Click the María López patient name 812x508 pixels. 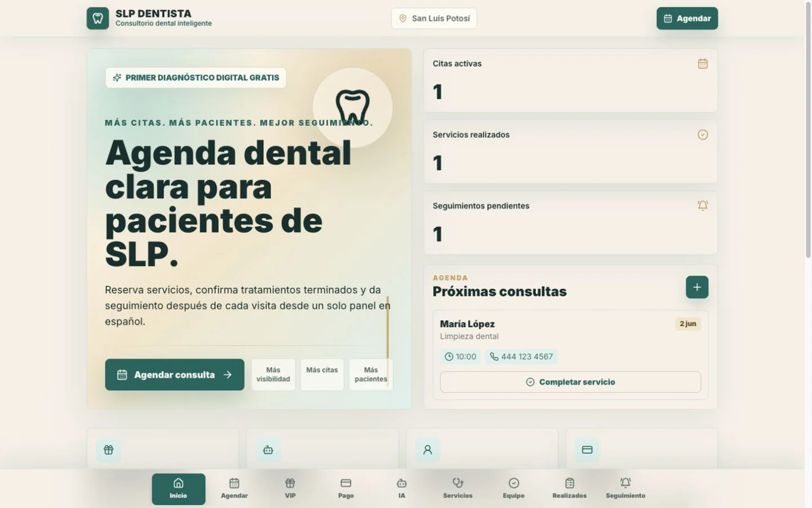(x=467, y=324)
